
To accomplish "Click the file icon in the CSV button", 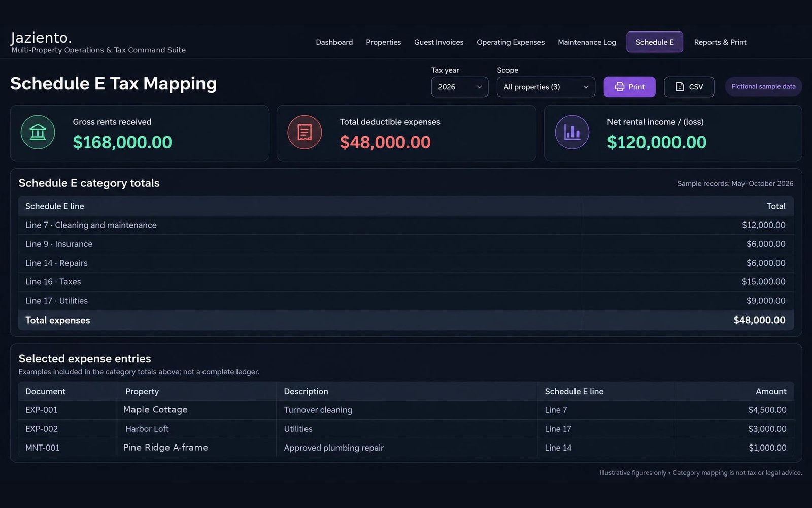I will tap(680, 87).
